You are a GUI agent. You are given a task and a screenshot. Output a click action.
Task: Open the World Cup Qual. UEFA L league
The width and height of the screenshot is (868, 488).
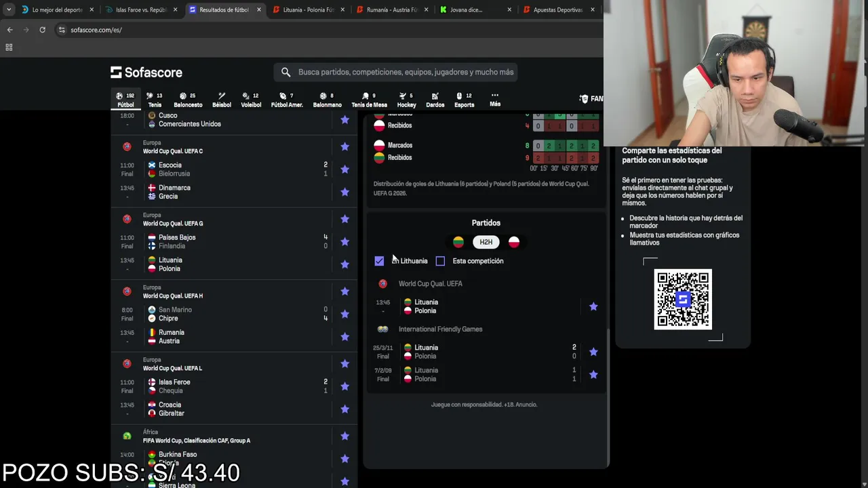pyautogui.click(x=172, y=368)
